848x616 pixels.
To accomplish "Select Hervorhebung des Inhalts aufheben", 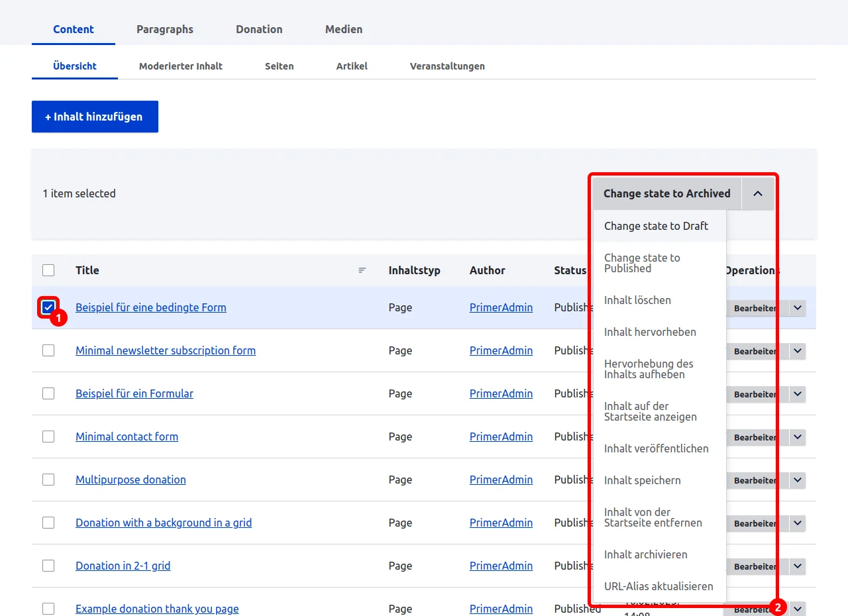I will coord(660,369).
